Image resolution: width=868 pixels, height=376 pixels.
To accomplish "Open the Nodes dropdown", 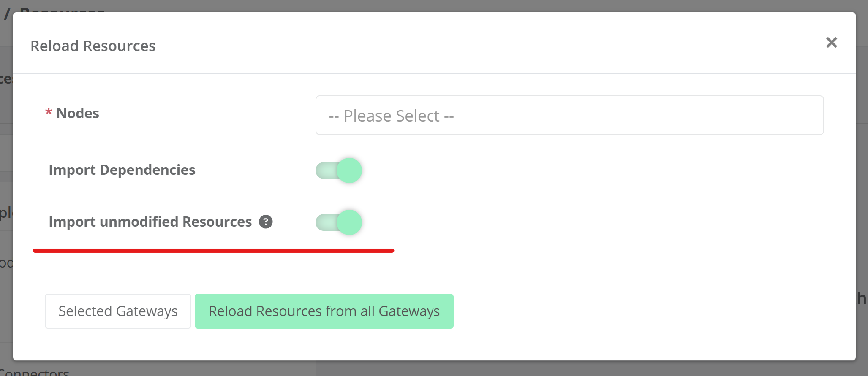I will [569, 115].
